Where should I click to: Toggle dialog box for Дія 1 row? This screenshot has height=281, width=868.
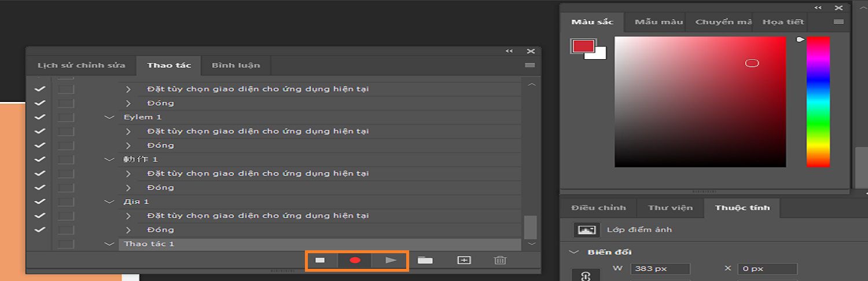(x=66, y=202)
